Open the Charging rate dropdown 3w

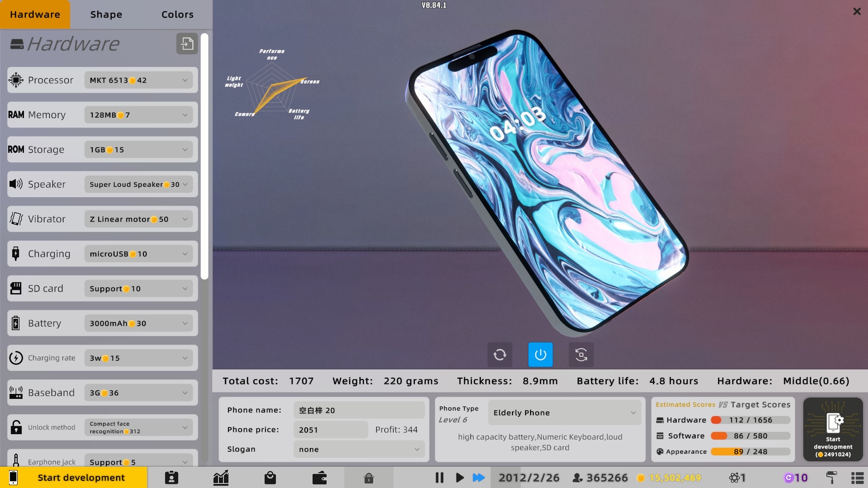tap(138, 358)
